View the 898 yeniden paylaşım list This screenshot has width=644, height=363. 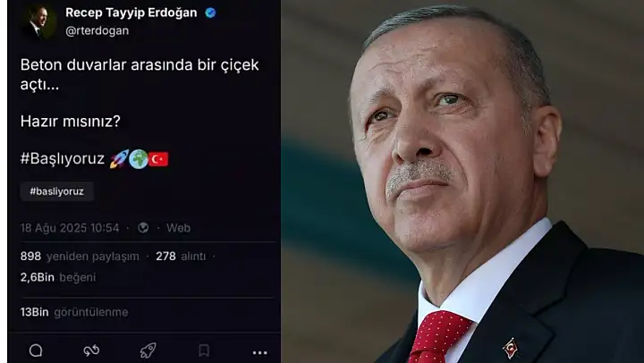pos(80,257)
